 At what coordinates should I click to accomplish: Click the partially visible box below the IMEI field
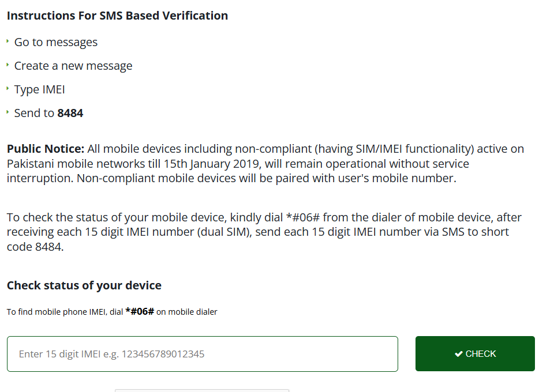point(202,390)
